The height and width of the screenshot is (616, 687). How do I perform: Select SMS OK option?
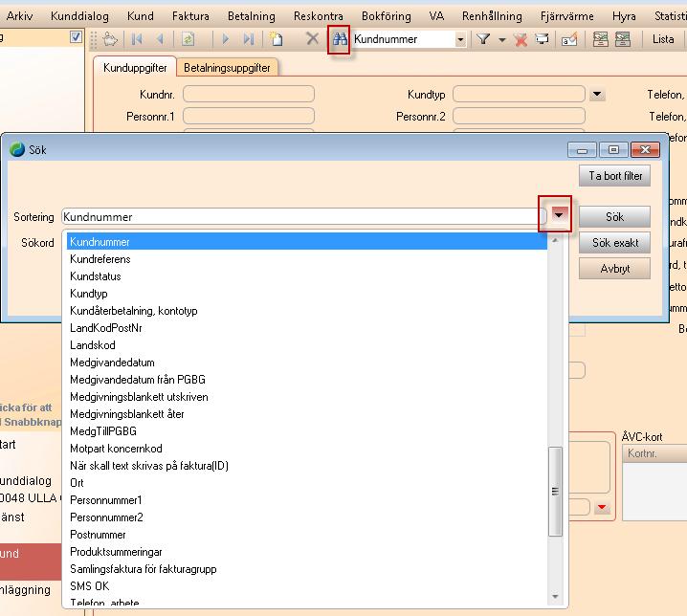pos(307,586)
